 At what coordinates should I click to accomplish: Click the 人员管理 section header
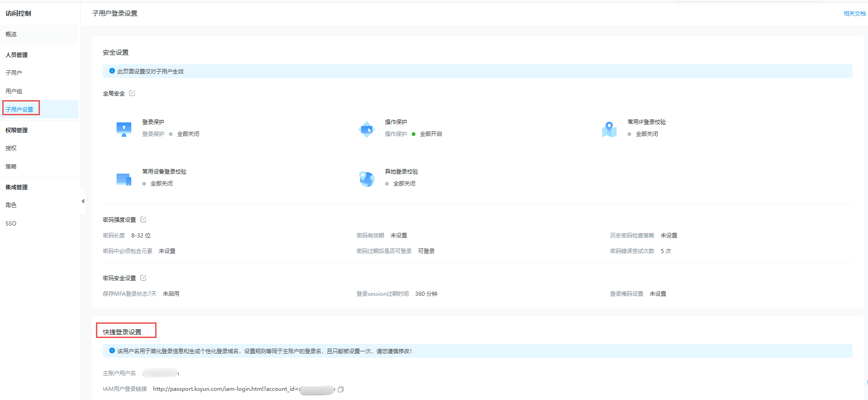click(x=17, y=55)
